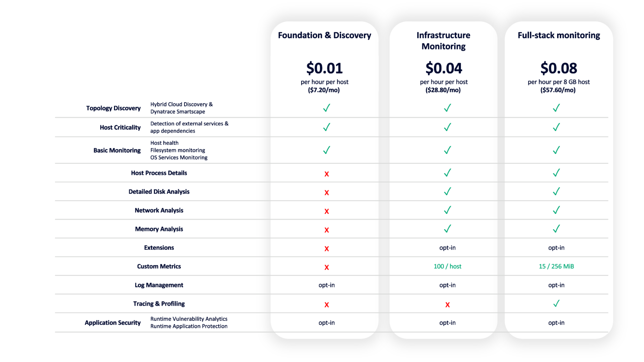Click the red X for Host Process Details
The image size is (644, 362).
pyautogui.click(x=327, y=174)
